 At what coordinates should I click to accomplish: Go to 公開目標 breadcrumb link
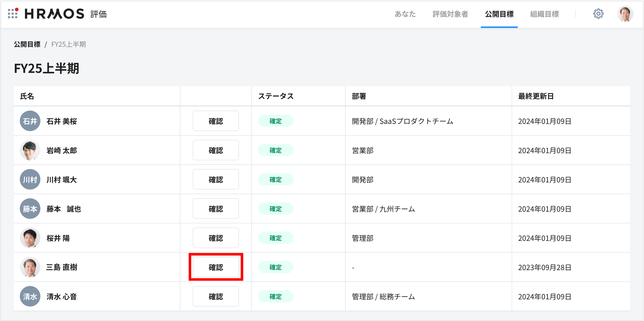pos(27,44)
